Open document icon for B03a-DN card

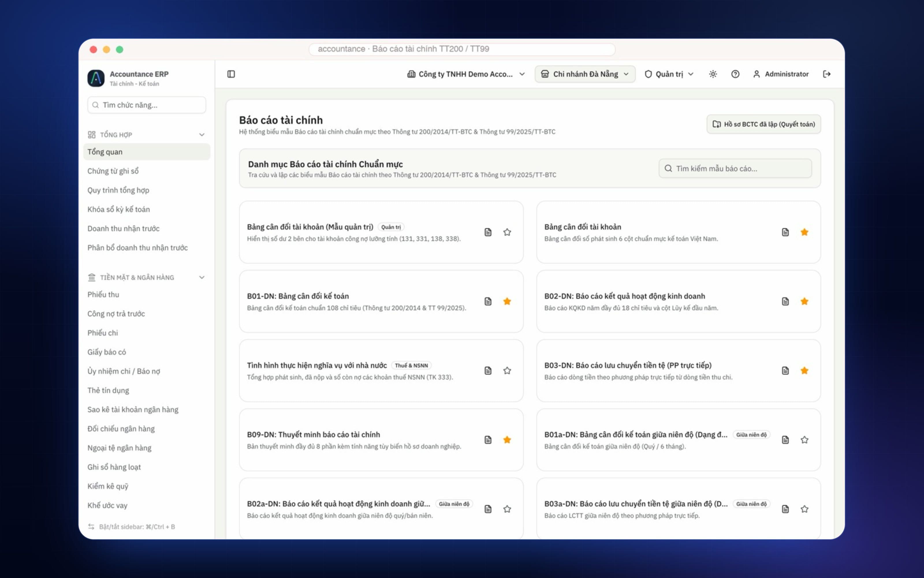click(x=785, y=509)
